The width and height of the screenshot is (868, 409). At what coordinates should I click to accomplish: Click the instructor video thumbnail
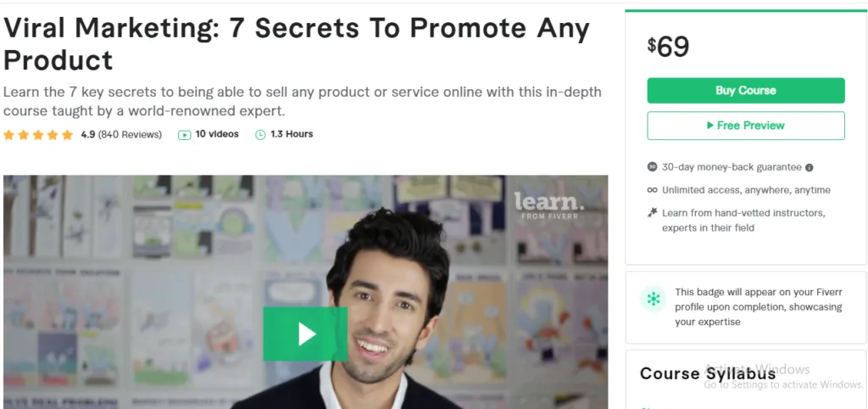tap(305, 292)
